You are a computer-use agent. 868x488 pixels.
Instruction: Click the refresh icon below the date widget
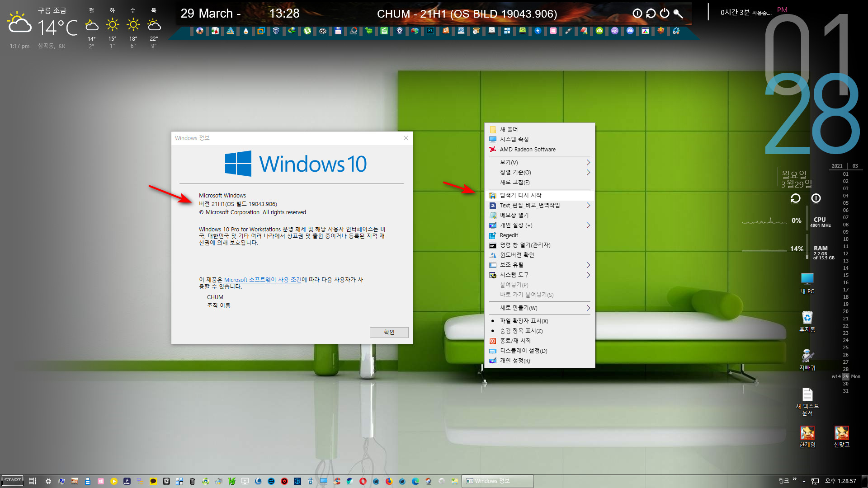point(795,198)
